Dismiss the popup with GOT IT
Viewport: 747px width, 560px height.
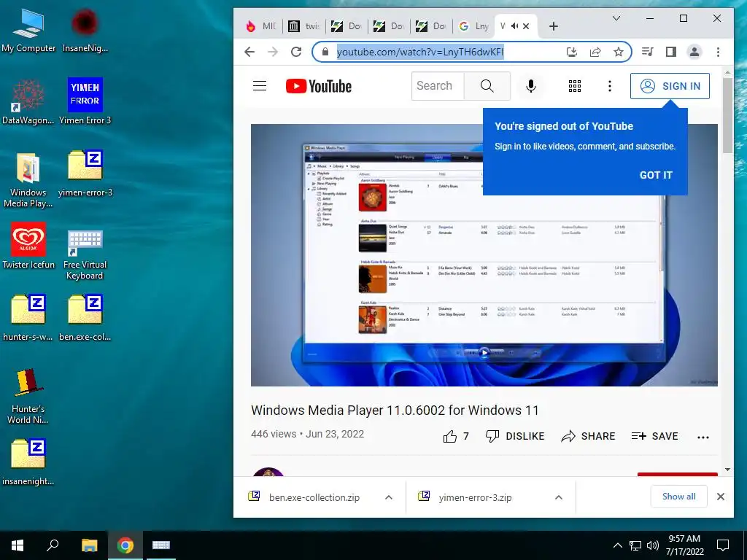click(656, 175)
